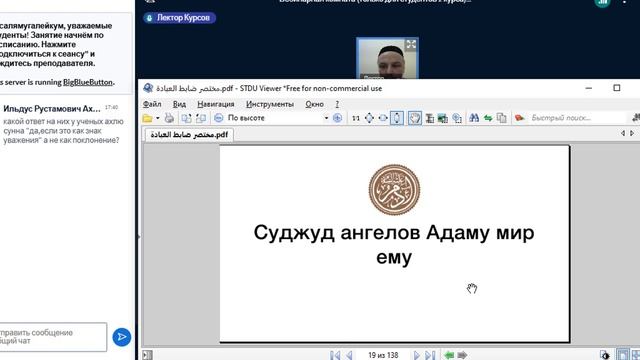Click the chat message input box

(x=53, y=337)
